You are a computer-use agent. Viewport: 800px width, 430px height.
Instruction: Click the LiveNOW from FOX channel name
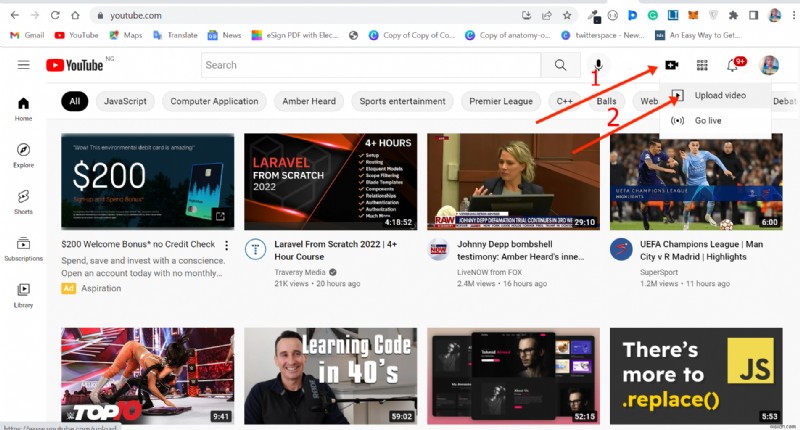tap(489, 272)
